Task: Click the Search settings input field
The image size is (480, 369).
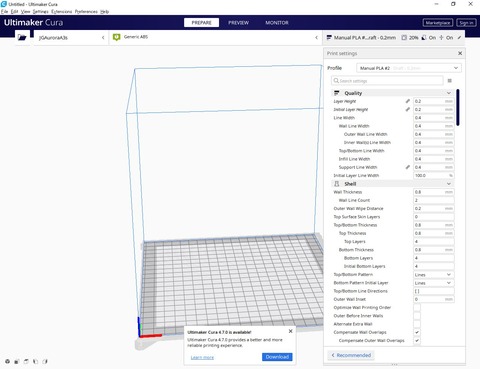Action: [387, 81]
